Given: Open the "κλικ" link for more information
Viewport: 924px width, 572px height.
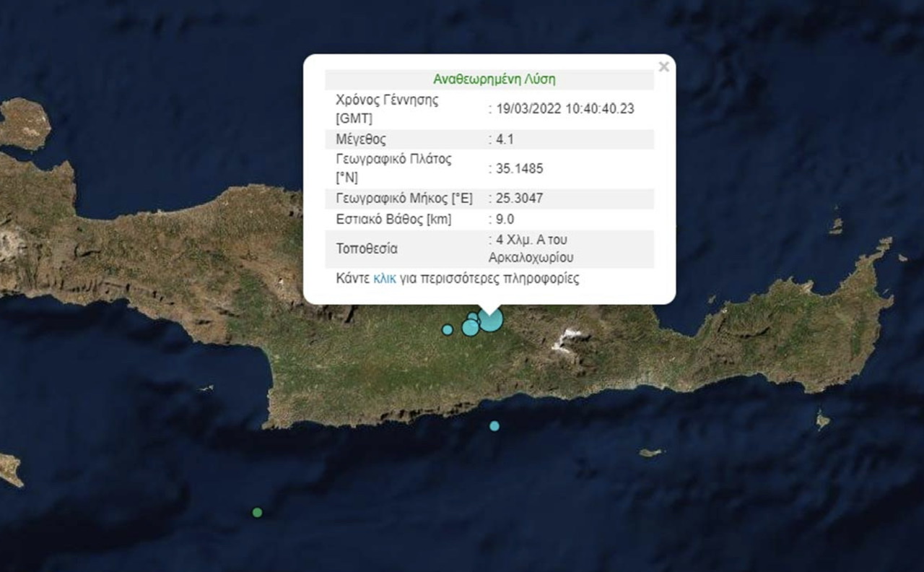Looking at the screenshot, I should click(384, 278).
